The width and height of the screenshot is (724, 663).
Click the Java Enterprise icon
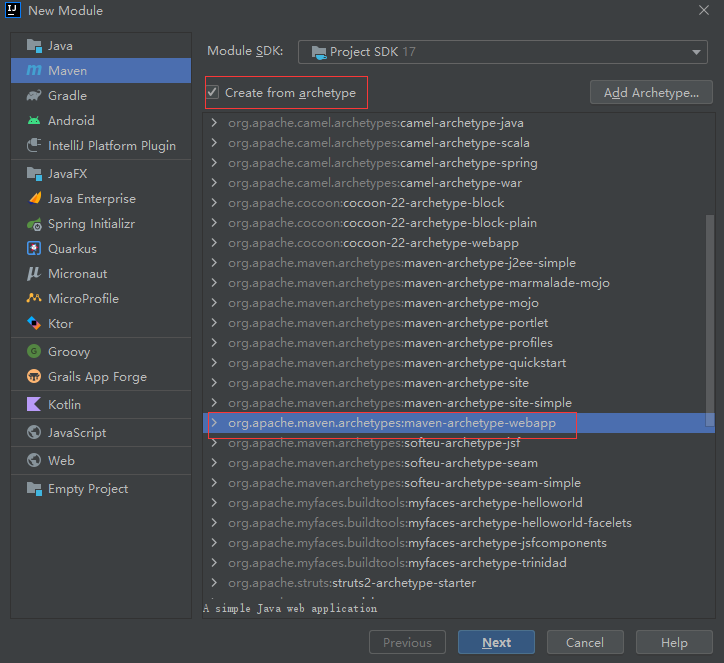tap(35, 199)
